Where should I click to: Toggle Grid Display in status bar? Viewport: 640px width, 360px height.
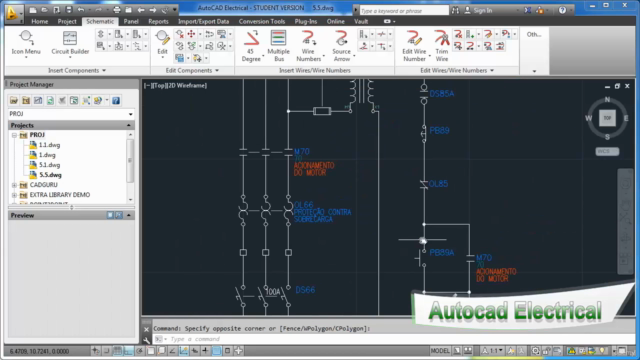point(118,351)
